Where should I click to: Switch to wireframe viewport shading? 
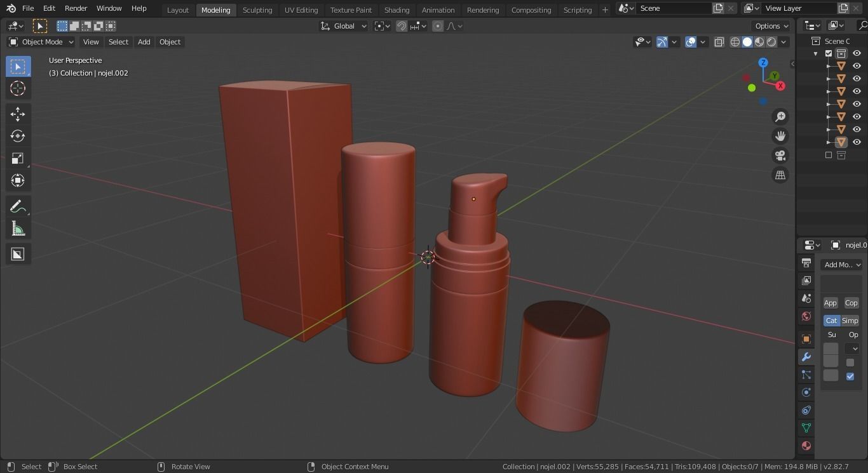pos(735,42)
